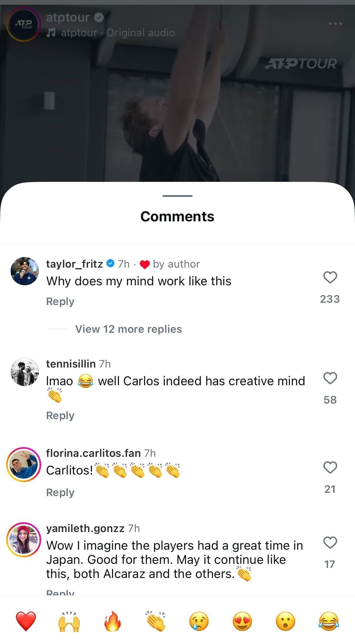
Task: Open the three-dots options menu
Action: (x=335, y=24)
